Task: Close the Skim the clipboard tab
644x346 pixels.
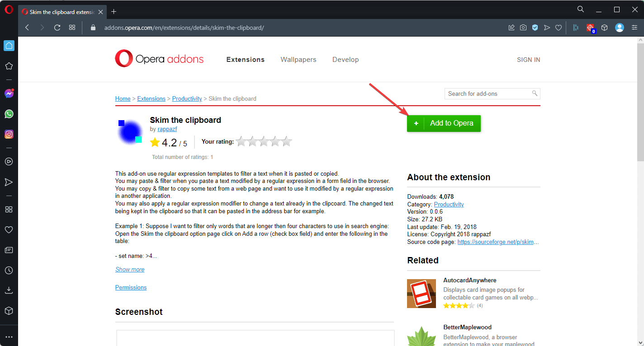Action: (x=100, y=12)
